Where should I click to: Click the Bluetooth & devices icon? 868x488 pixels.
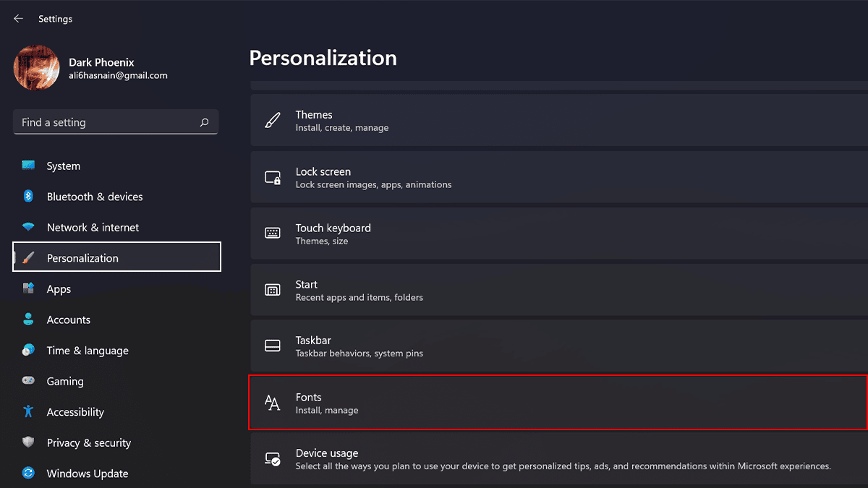28,196
